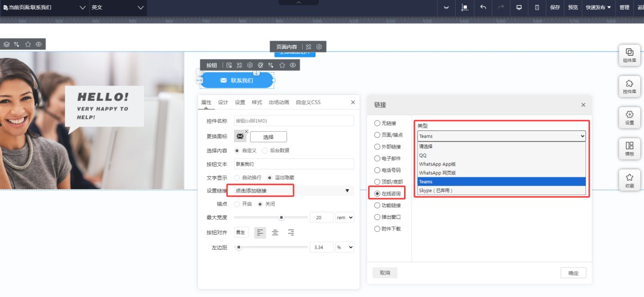This screenshot has height=297, width=644.
Task: Open 收藏 favorites star in right sidebar
Action: (629, 180)
